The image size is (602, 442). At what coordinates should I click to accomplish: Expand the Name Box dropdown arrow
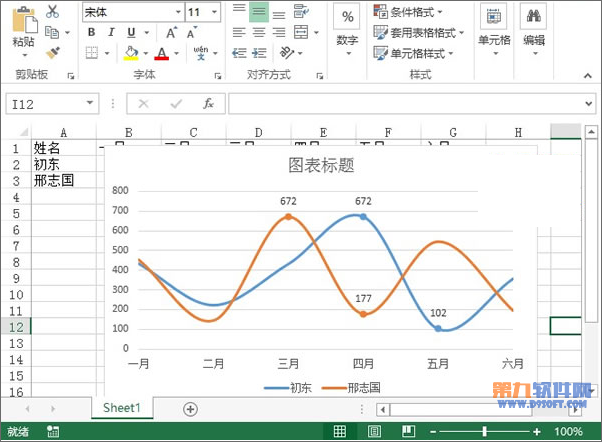90,103
